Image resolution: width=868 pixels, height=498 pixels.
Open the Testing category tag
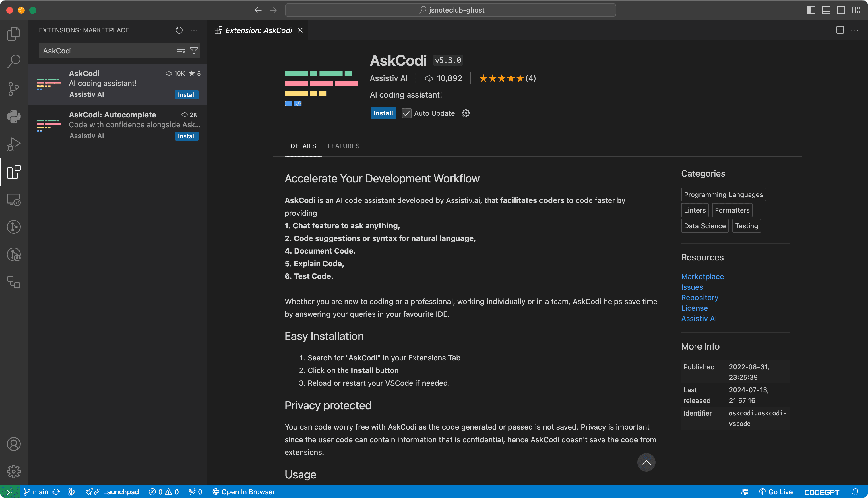pos(747,226)
